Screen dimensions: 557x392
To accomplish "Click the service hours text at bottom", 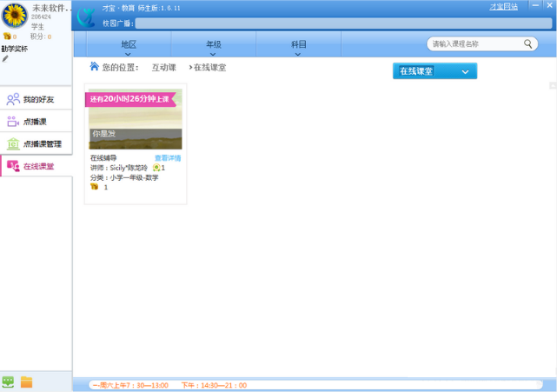I will click(x=169, y=385).
